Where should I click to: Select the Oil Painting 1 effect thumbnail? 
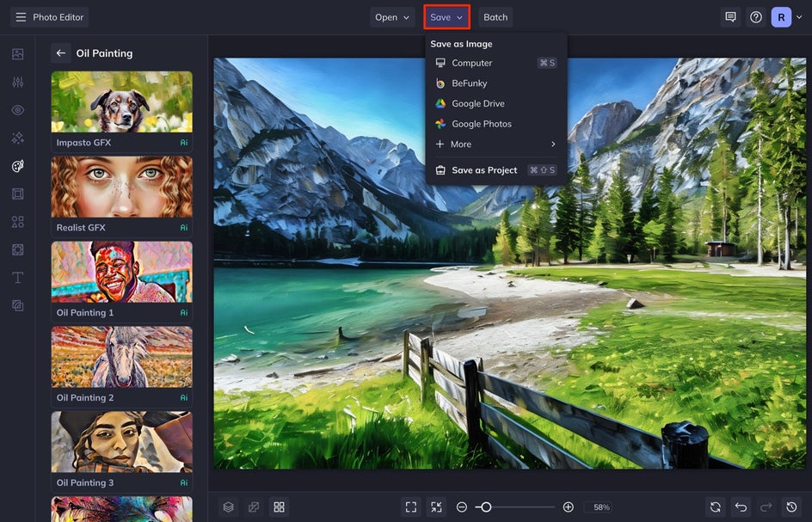pos(121,280)
